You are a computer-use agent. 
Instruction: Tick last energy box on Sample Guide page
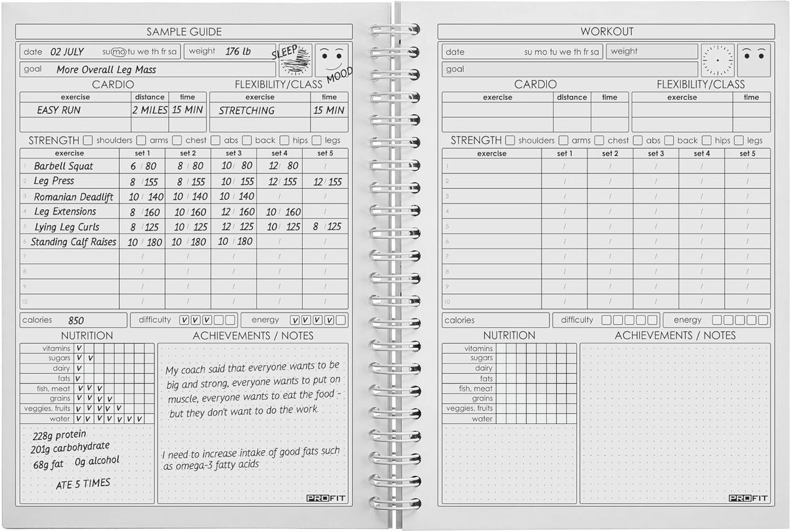point(340,320)
